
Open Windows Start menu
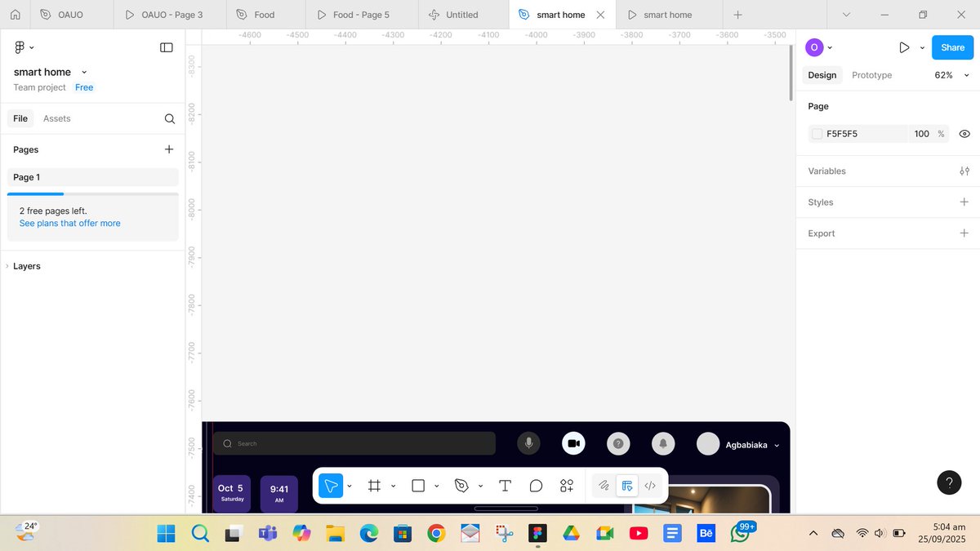[166, 534]
